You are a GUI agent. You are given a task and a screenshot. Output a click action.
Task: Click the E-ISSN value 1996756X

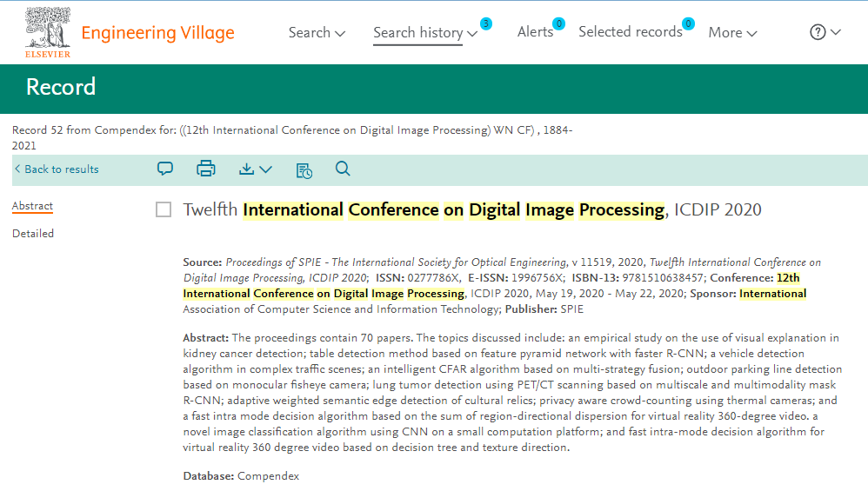537,277
